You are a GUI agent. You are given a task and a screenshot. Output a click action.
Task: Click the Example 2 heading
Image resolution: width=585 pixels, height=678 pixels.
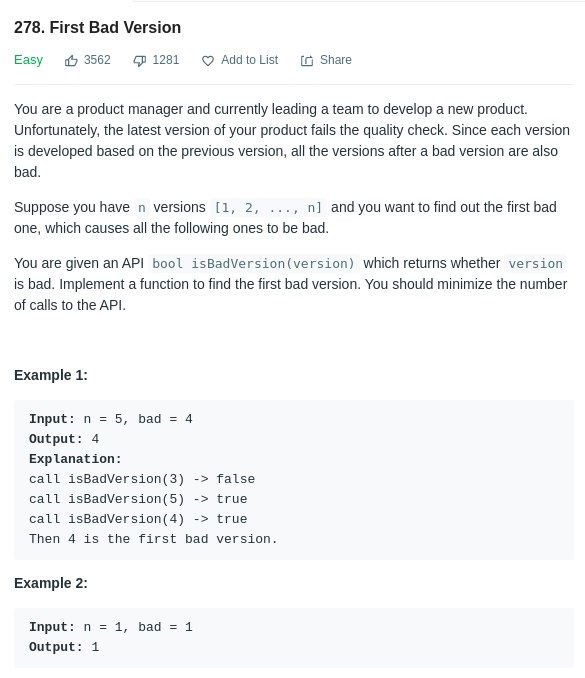(x=51, y=583)
